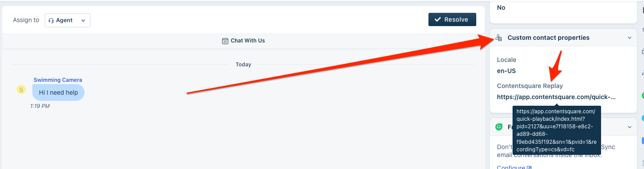
Task: Open the Contentsquare Replay URL value
Action: click(x=556, y=97)
